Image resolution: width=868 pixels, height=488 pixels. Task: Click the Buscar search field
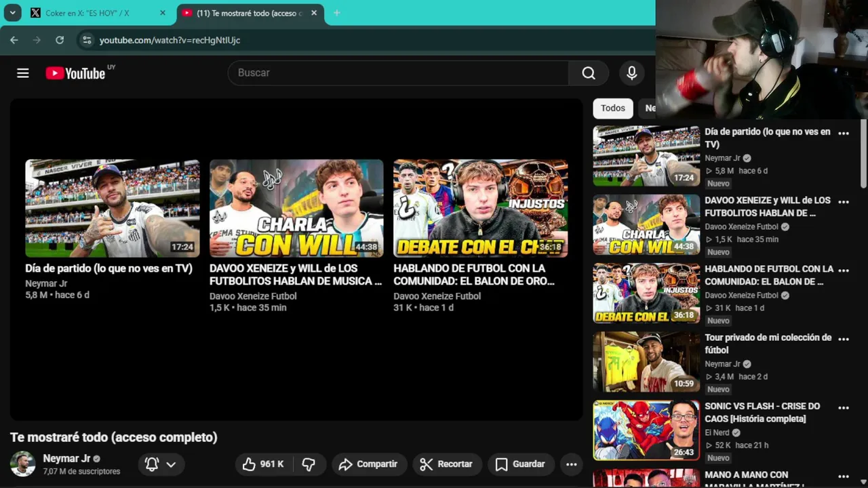[x=399, y=73]
